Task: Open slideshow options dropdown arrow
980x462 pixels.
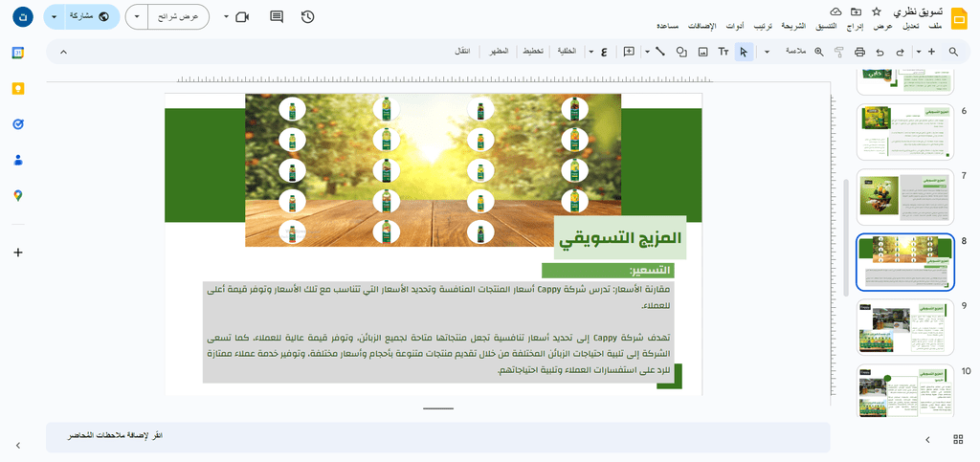Action: [x=137, y=17]
